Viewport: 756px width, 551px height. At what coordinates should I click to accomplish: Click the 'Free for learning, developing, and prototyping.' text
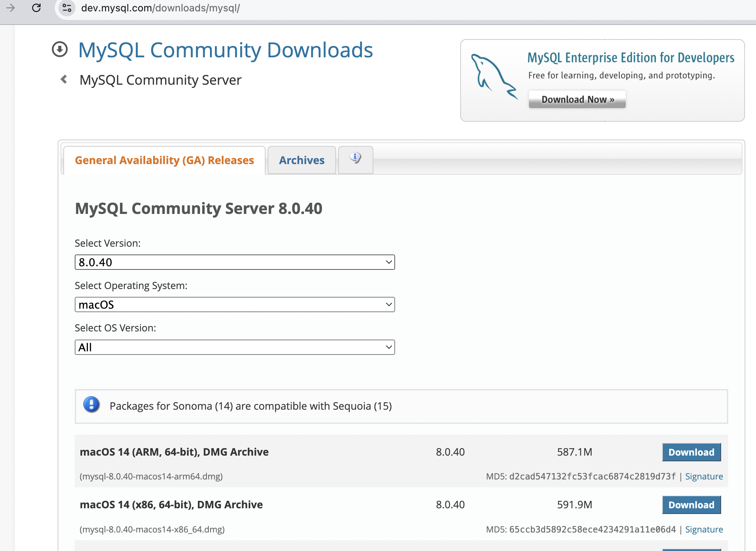pos(621,75)
